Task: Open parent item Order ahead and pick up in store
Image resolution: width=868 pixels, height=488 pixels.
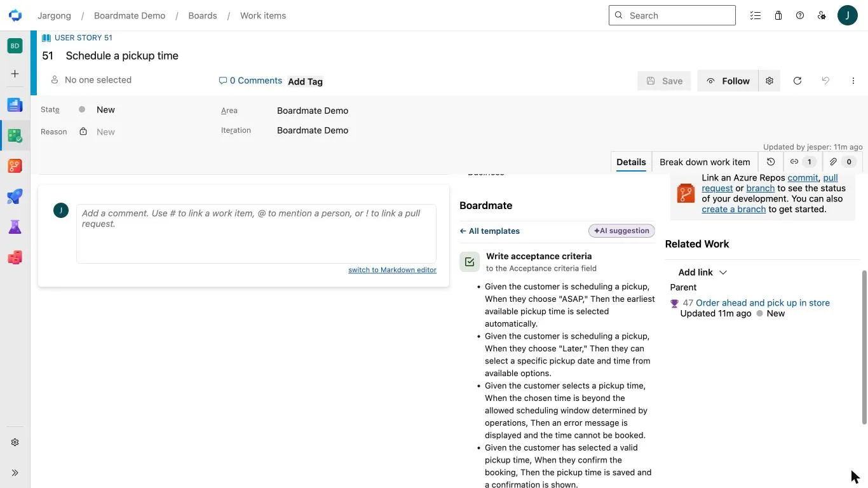Action: coord(763,303)
